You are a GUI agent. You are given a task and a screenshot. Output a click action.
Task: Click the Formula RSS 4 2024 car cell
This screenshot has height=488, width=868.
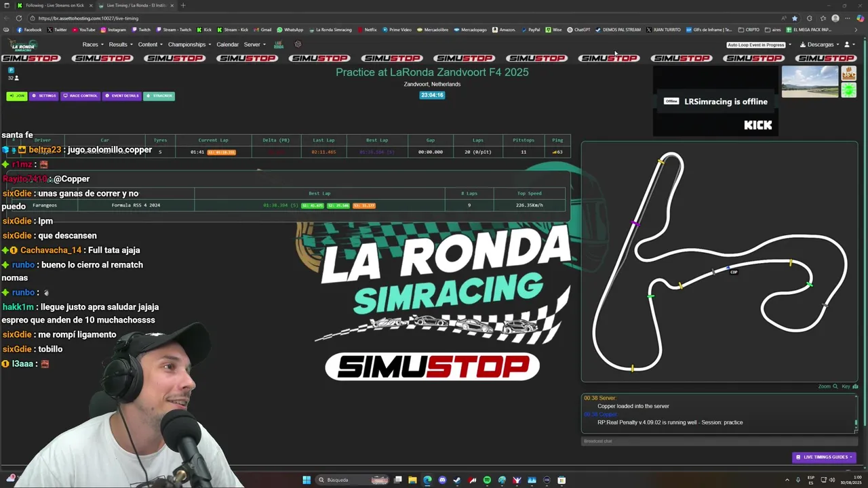point(136,205)
